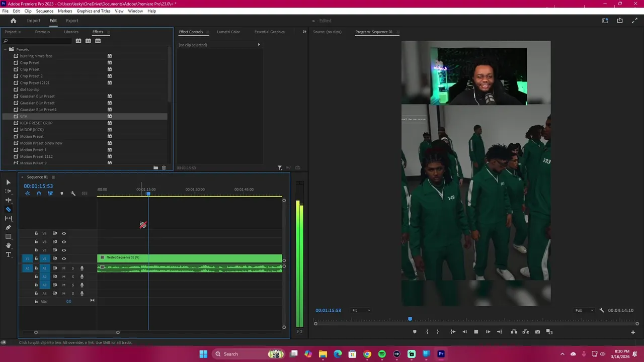Toggle V2 track output eye
This screenshot has width=644, height=362.
[64, 250]
